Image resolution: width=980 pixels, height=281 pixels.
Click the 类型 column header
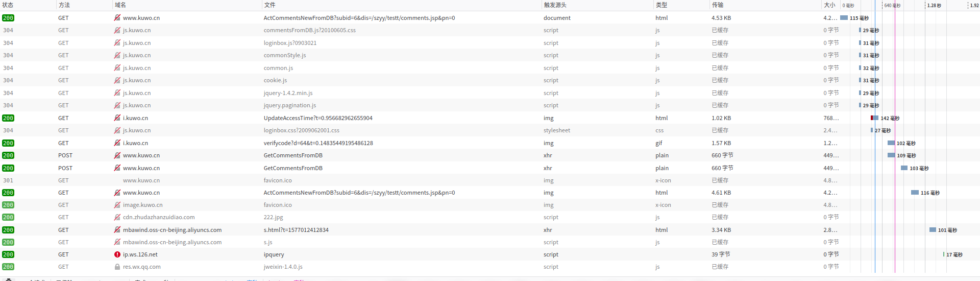(661, 5)
